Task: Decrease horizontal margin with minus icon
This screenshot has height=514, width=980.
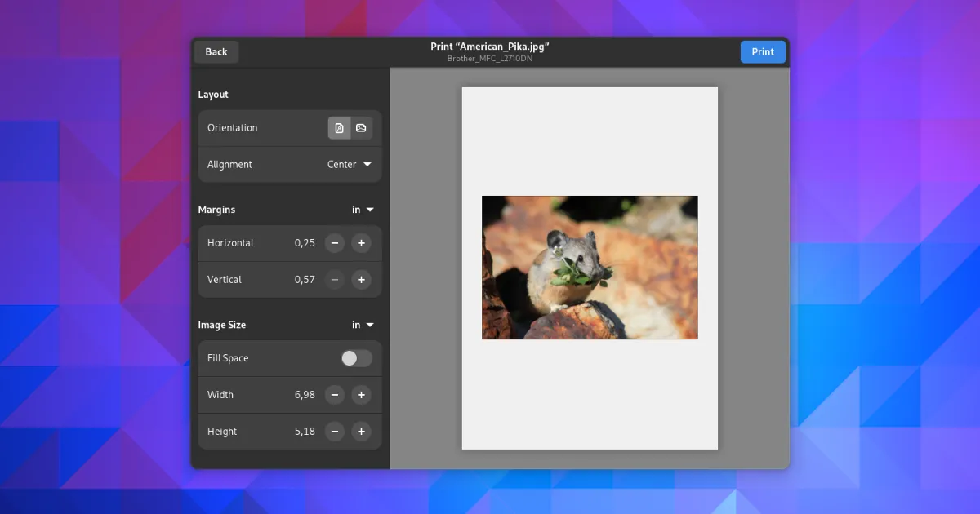Action: click(x=334, y=243)
